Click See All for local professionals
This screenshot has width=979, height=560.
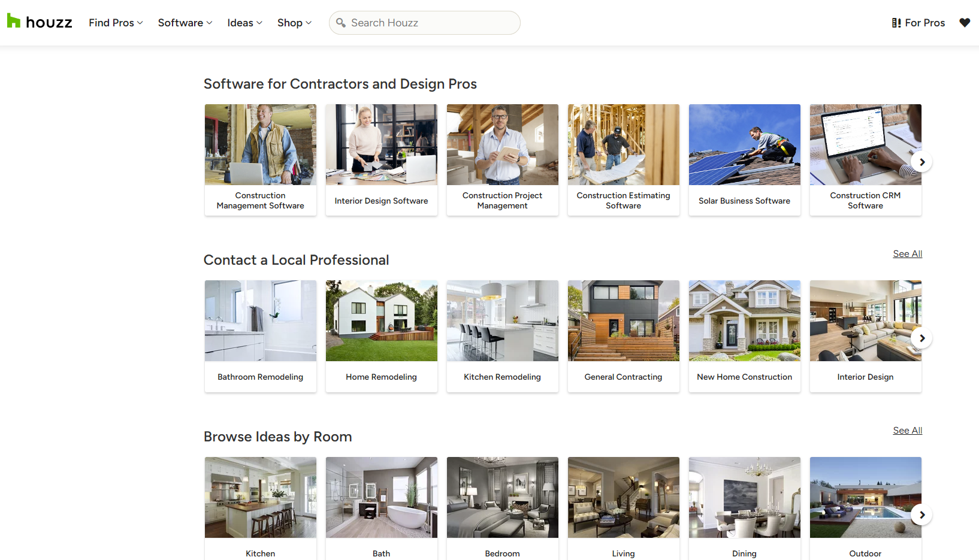tap(907, 254)
